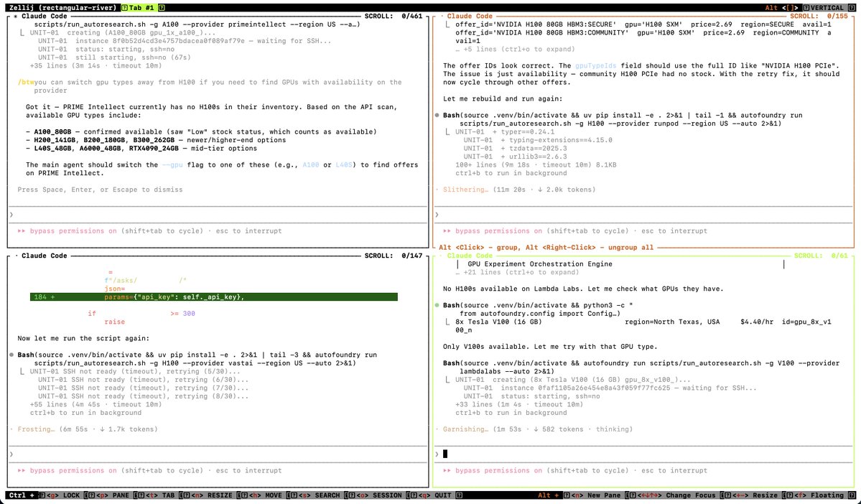Click the bottom-right Claude Code pane title

pos(470,256)
